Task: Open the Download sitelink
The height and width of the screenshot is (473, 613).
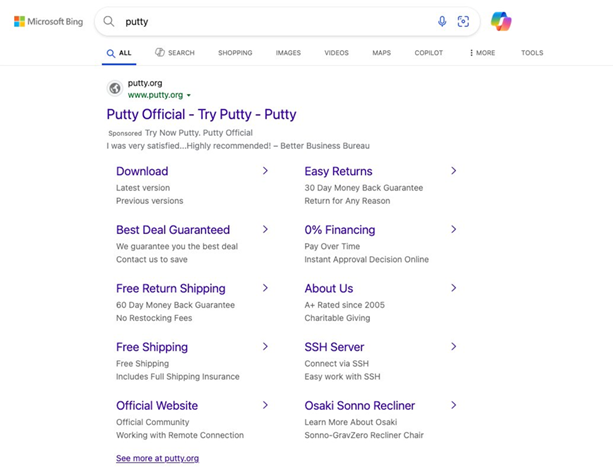Action: (142, 171)
